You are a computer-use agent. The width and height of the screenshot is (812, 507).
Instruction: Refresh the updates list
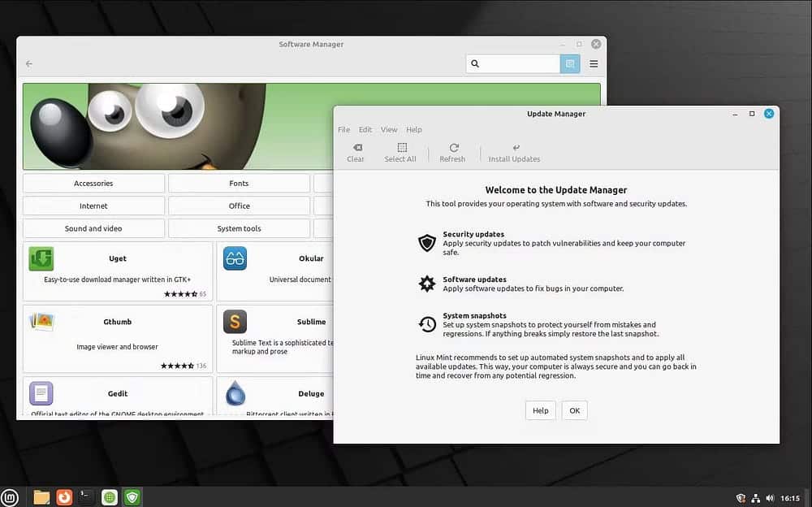(452, 154)
